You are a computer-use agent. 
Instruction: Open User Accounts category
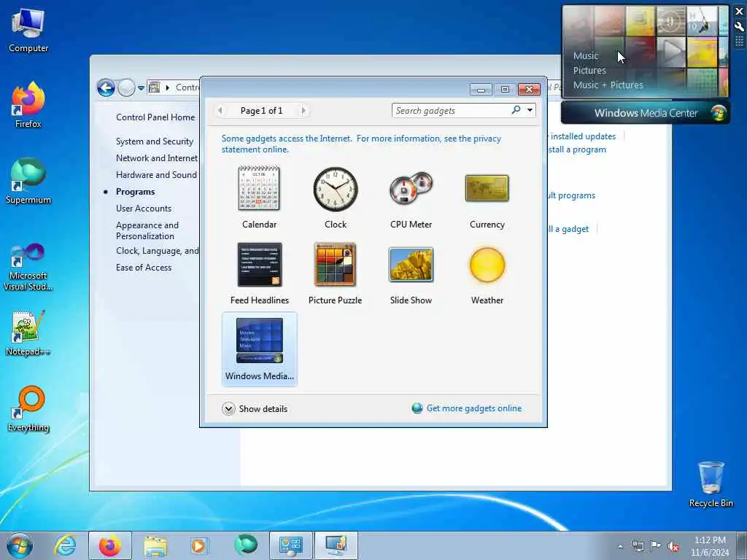click(x=144, y=209)
